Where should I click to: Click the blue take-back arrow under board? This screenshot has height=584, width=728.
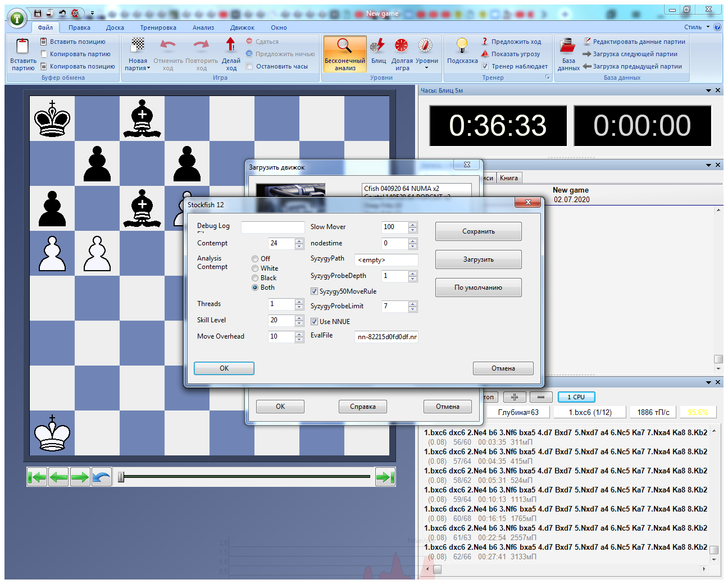click(x=102, y=477)
